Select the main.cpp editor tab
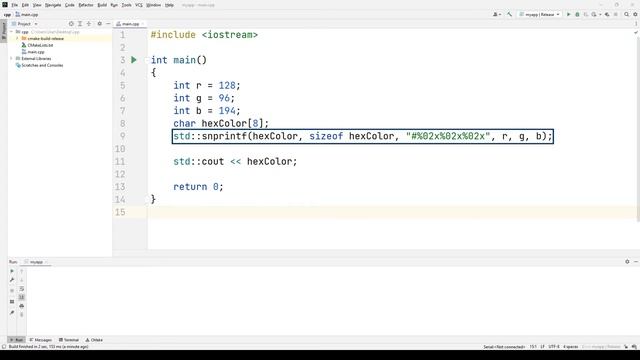 pos(130,24)
